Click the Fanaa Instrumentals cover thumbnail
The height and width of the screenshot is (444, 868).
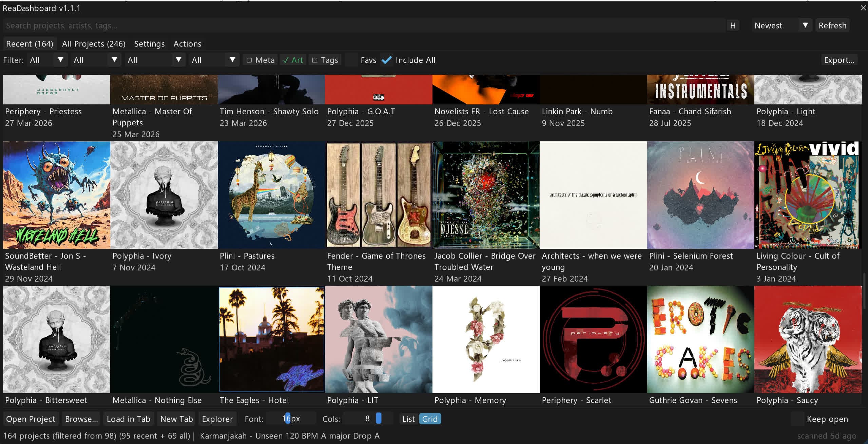(701, 89)
